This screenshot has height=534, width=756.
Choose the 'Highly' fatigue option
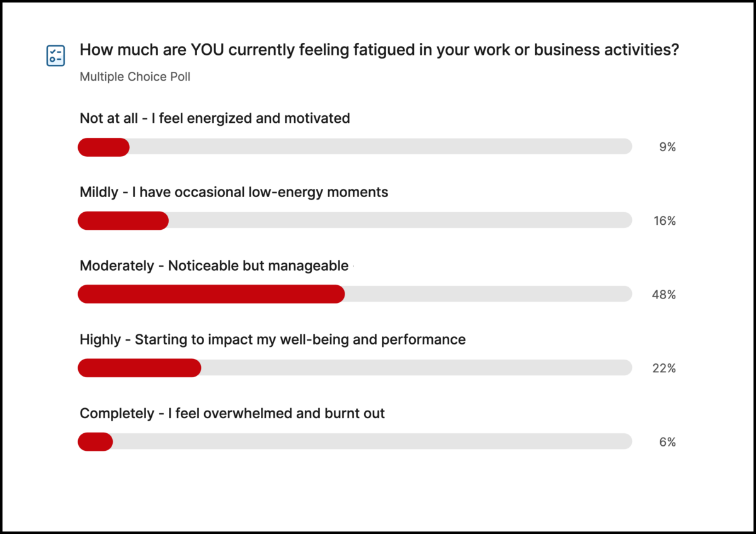[x=272, y=339]
